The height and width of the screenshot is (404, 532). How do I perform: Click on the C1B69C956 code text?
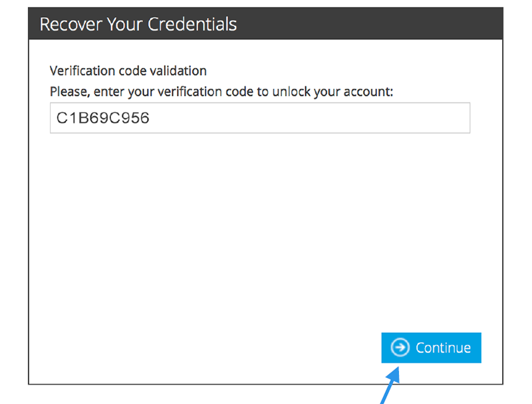tap(103, 118)
